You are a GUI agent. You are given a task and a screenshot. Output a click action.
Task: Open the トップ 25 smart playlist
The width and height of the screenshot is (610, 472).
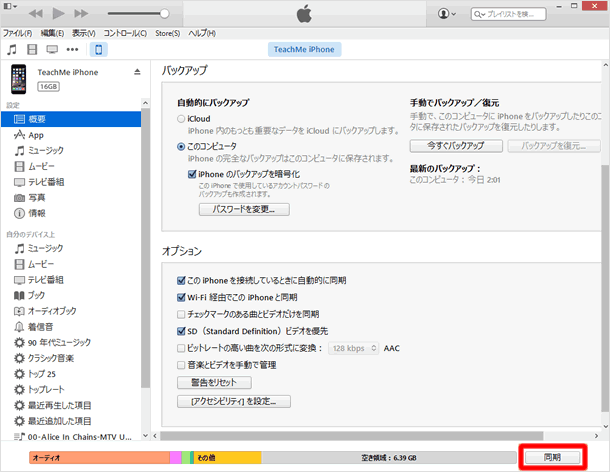tap(71, 374)
